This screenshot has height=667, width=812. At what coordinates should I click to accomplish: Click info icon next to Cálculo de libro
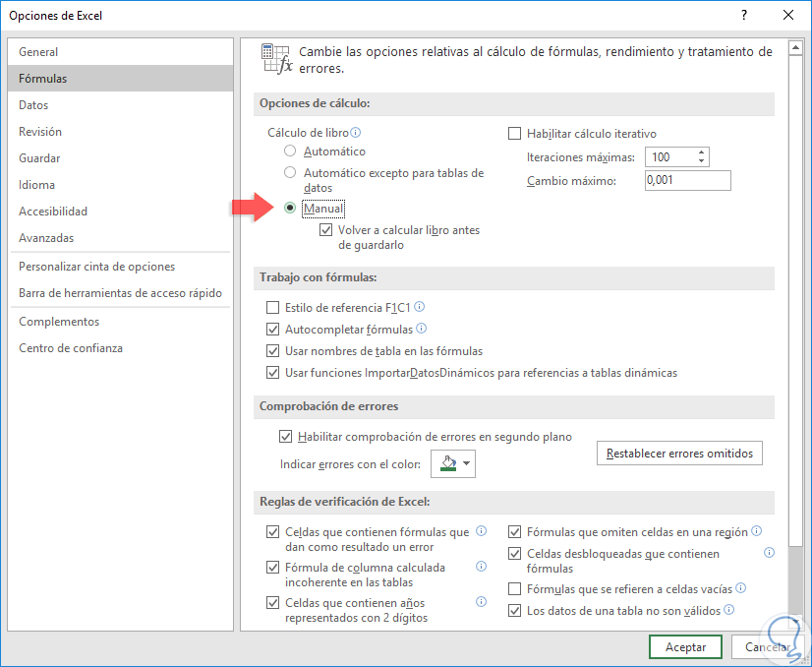coord(355,133)
